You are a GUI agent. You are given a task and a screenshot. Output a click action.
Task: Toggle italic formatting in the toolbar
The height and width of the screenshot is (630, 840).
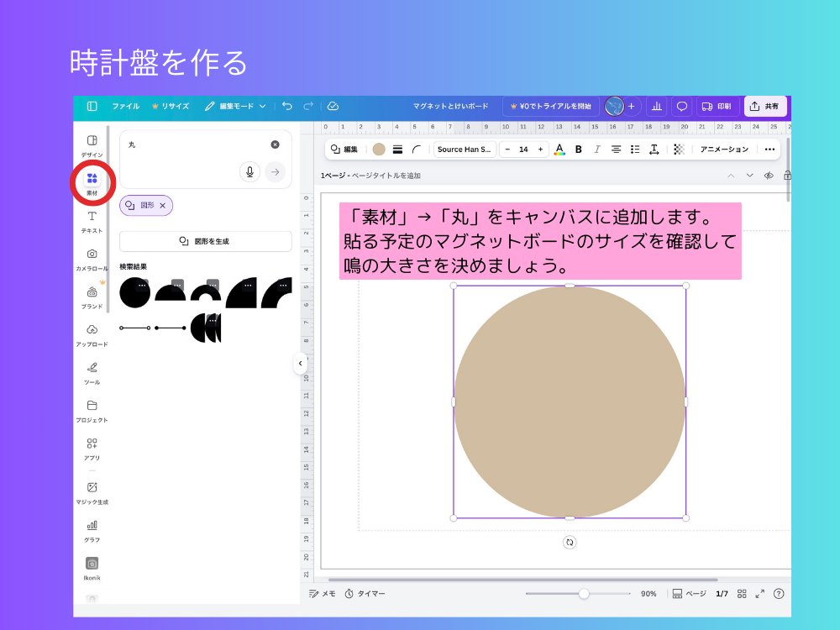point(596,149)
